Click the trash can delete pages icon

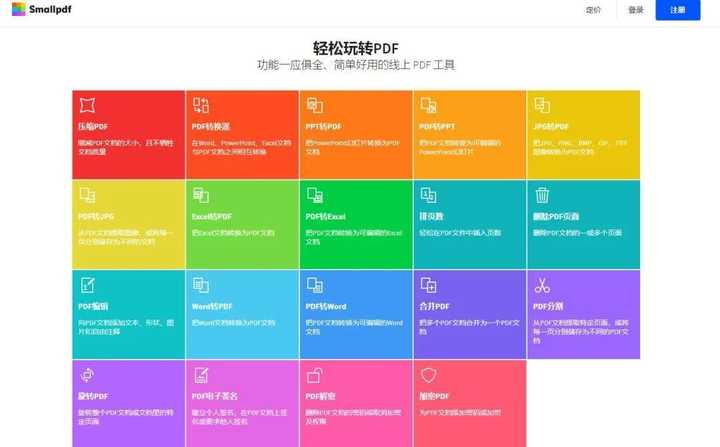click(x=542, y=195)
